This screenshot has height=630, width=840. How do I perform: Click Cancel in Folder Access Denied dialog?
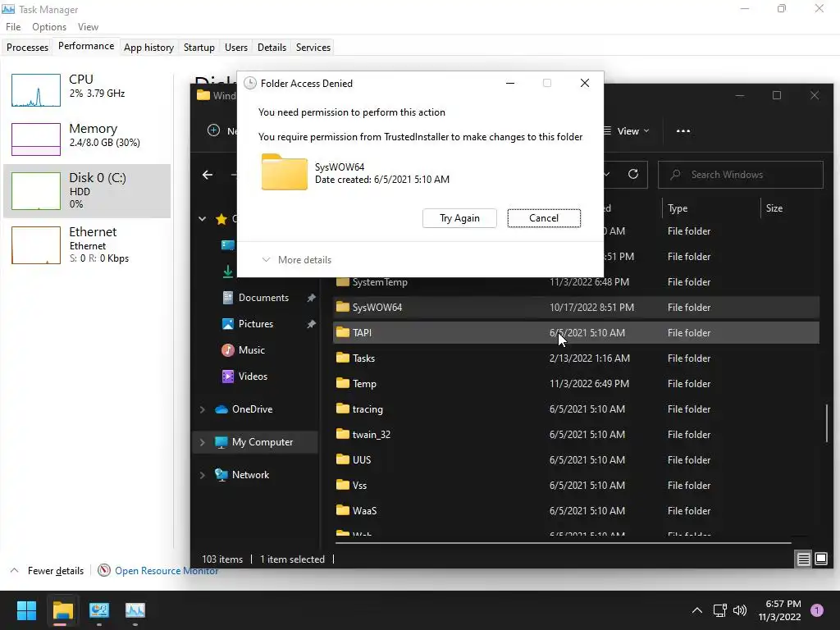pyautogui.click(x=544, y=218)
